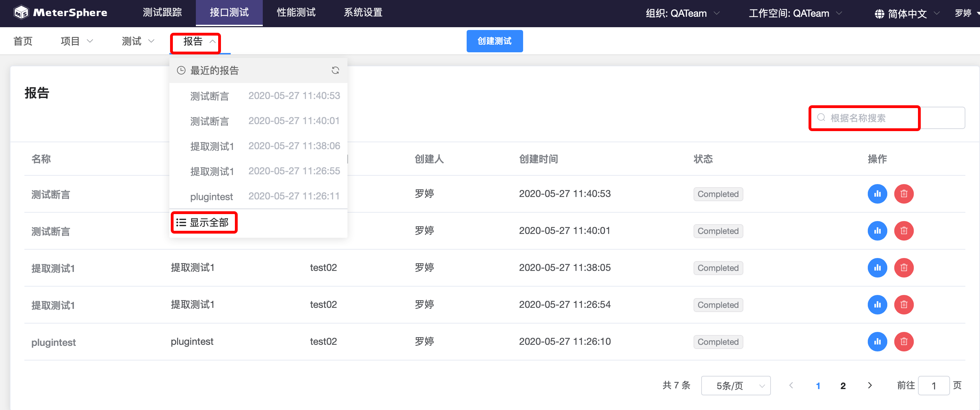View chart for 提取测试1 11:38:05 report
Screen dimensions: 980x410
(877, 268)
